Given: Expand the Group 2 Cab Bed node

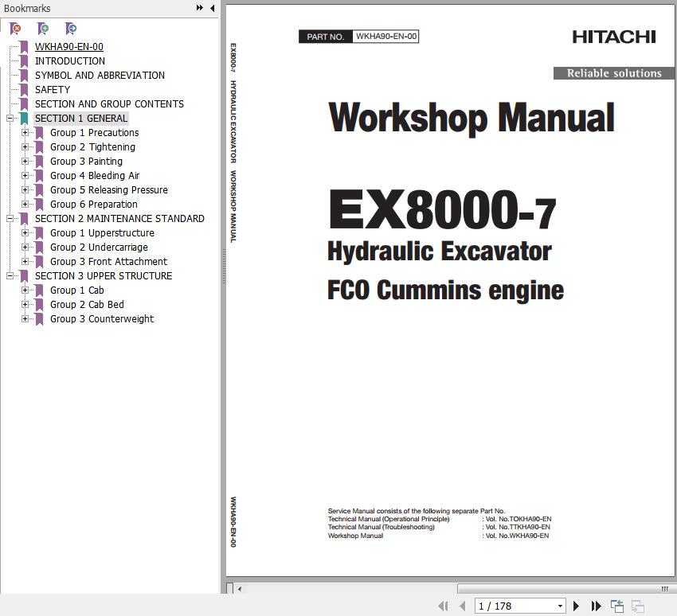Looking at the screenshot, I should coord(25,305).
